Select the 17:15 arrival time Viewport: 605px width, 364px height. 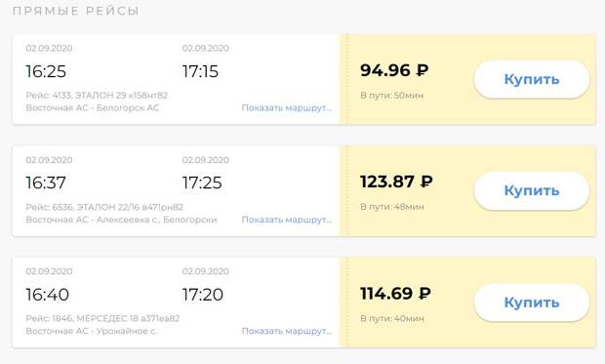200,71
